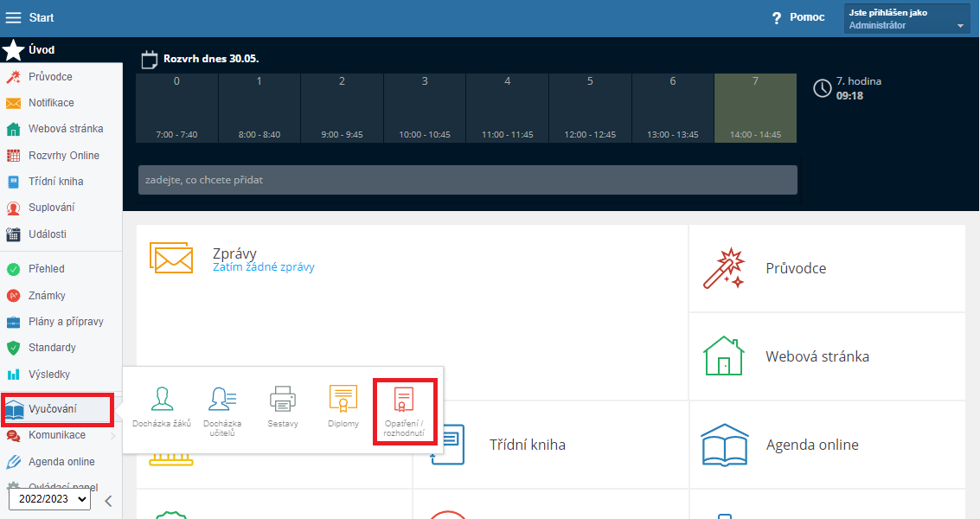
Task: Open the Zatím žádné zprávy link
Action: pyautogui.click(x=264, y=267)
